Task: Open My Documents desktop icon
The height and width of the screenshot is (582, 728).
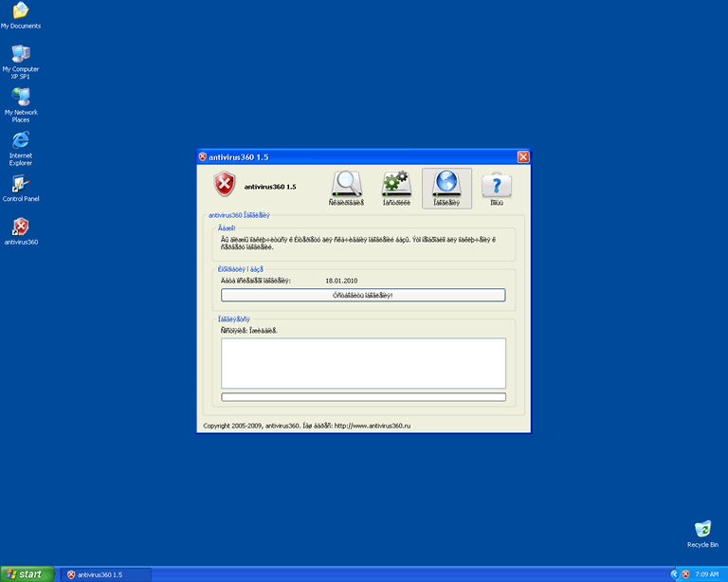Action: coord(21,13)
